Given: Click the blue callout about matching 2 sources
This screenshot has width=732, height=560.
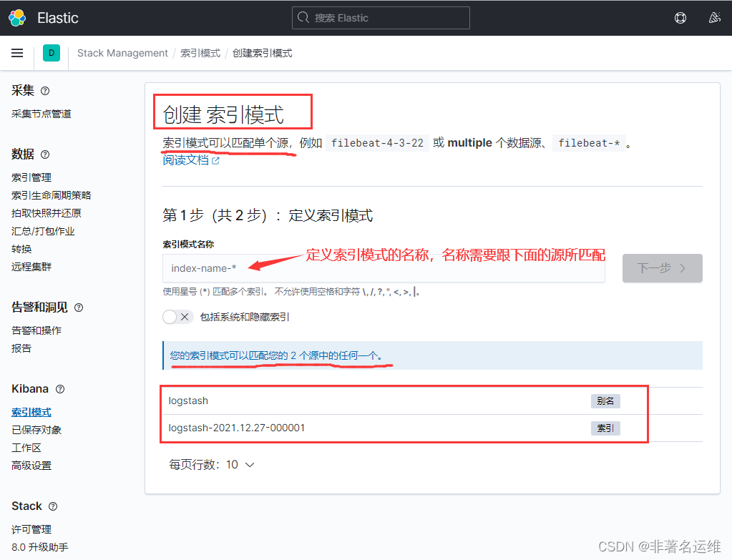Looking at the screenshot, I should [x=432, y=355].
